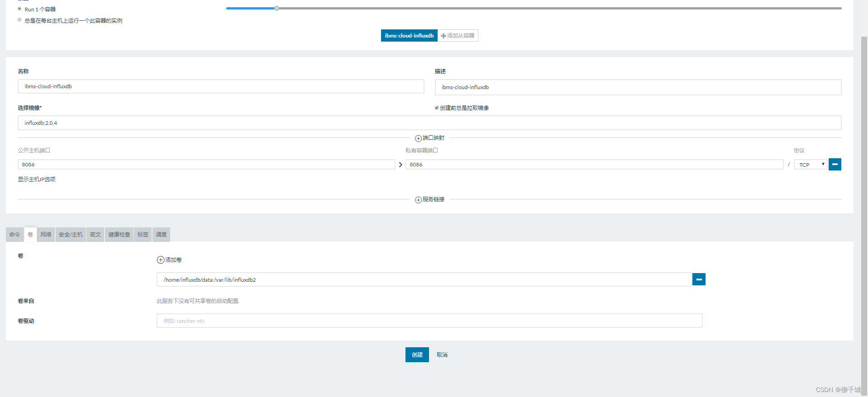
Task: Click the 公开主机端口 input field
Action: coord(206,165)
